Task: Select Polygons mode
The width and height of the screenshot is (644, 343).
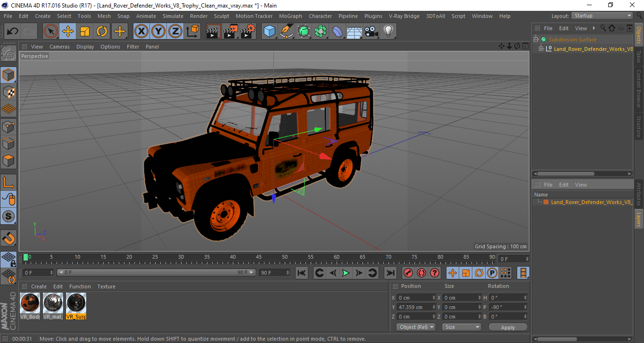Action: click(x=8, y=161)
